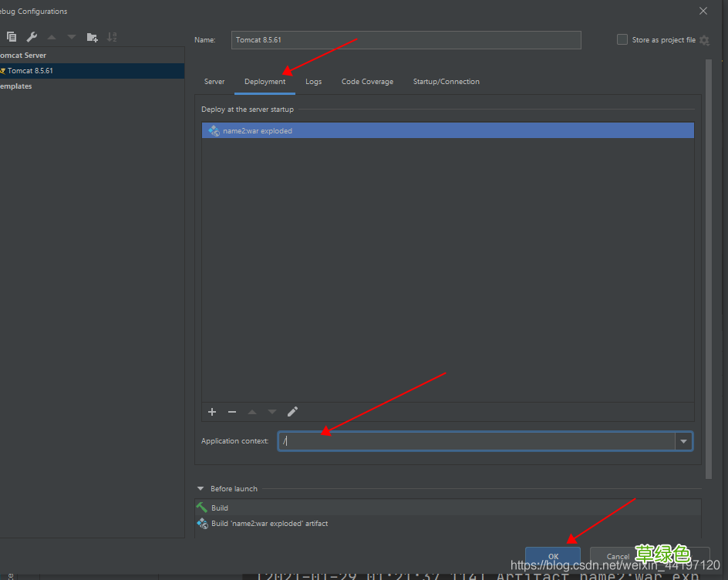Select Tomcat 8.5.61 in the configuration tree

coord(31,71)
